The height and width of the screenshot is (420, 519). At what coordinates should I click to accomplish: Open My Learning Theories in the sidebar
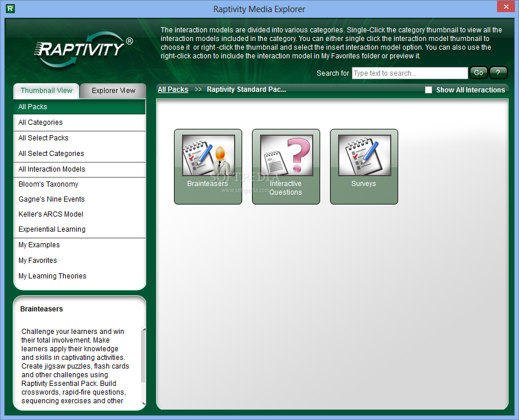pos(79,276)
